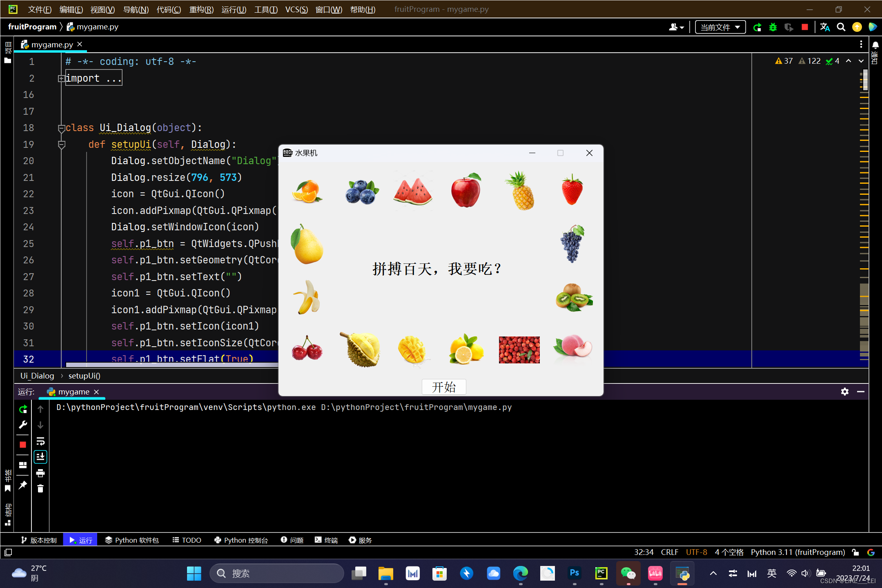Screen dimensions: 882x588
Task: Open the 重构(R) menu
Action: (x=201, y=9)
